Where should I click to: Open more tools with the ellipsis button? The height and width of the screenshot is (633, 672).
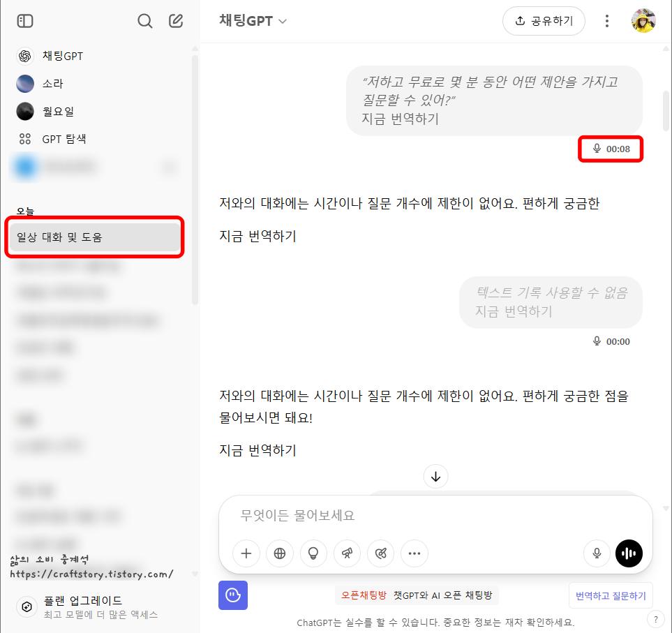coord(414,553)
